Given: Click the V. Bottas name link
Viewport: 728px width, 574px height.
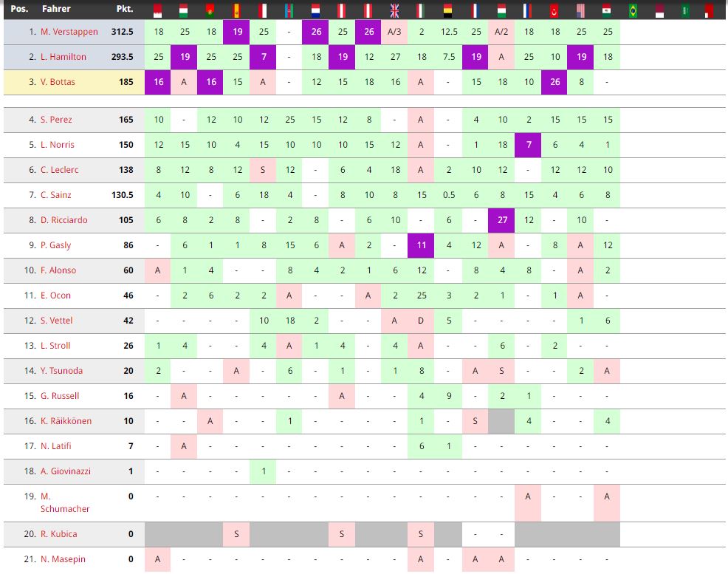Looking at the screenshot, I should (58, 82).
